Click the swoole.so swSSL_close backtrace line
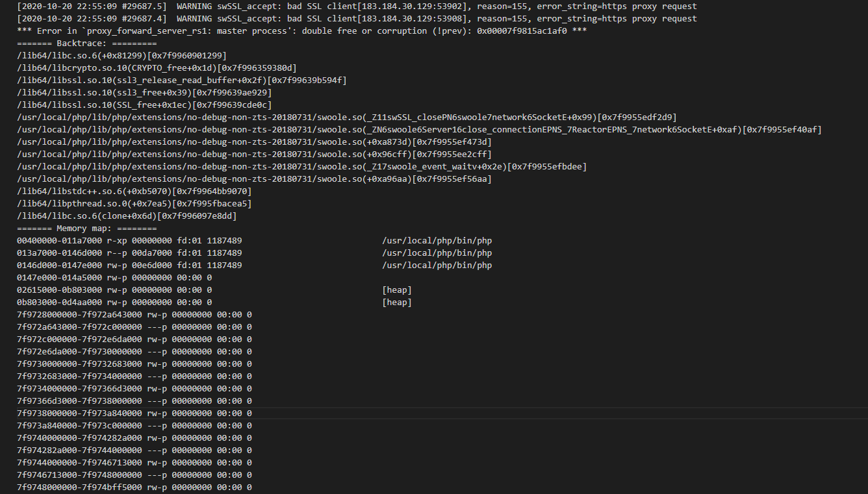The image size is (868, 494). click(x=347, y=117)
